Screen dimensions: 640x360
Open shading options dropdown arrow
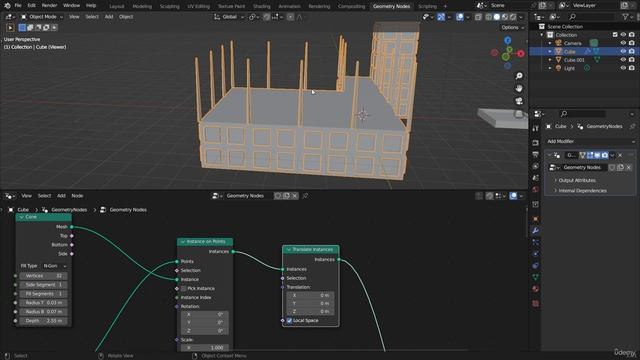521,17
